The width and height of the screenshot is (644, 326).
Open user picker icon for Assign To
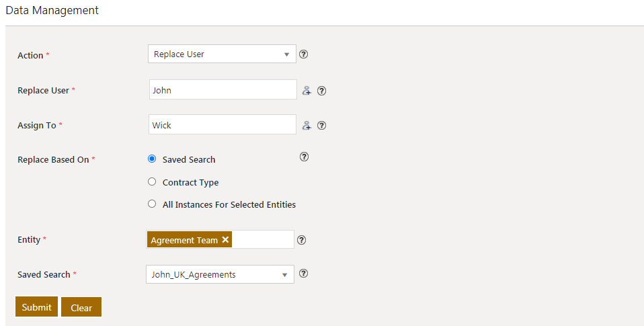[x=307, y=125]
